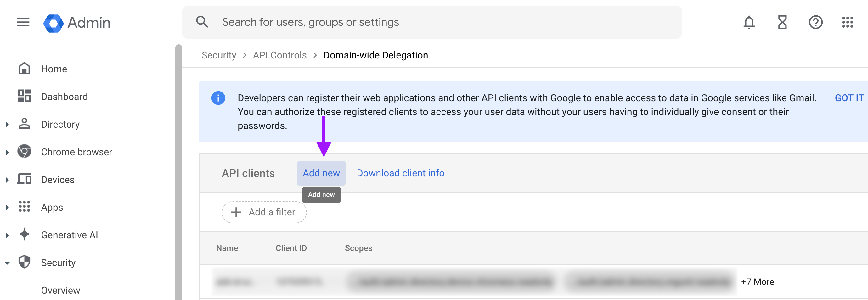Open the help question mark icon
Screen dimensions: 868x300
(x=815, y=23)
